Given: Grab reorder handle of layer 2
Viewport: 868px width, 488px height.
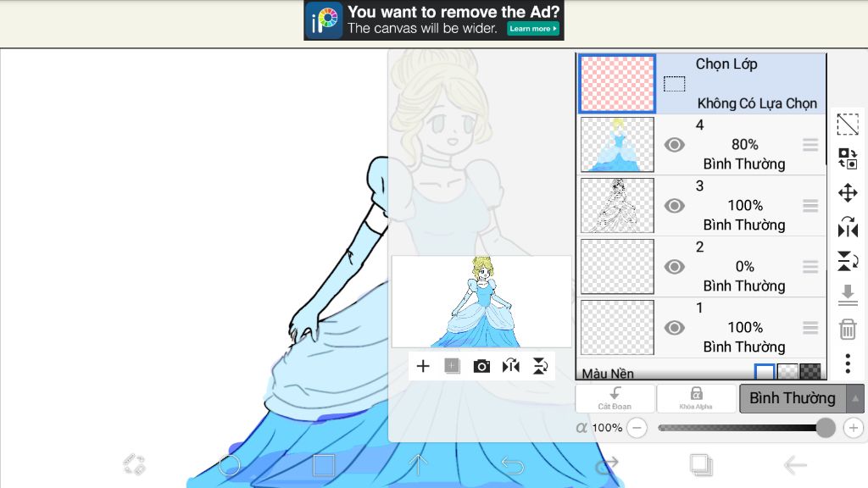Looking at the screenshot, I should 810,267.
